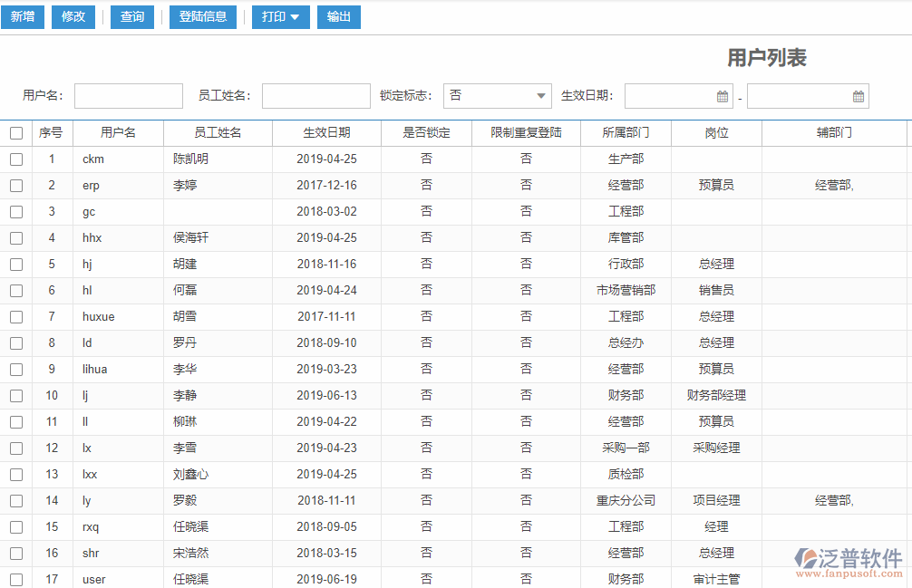Click the 查询 button
The height and width of the screenshot is (588, 912).
pyautogui.click(x=131, y=16)
